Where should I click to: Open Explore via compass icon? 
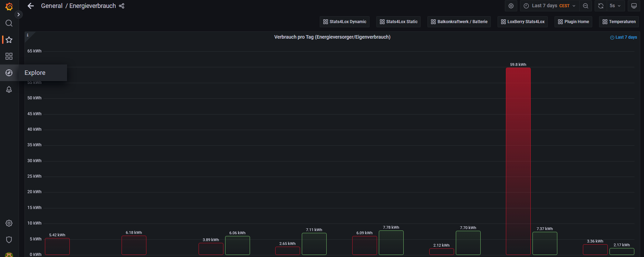[9, 73]
